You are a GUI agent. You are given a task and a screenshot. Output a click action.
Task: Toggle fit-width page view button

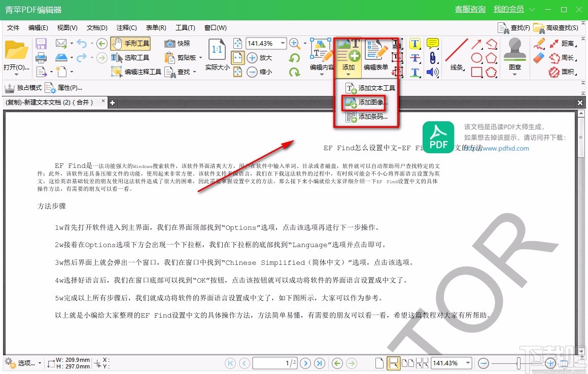click(238, 58)
